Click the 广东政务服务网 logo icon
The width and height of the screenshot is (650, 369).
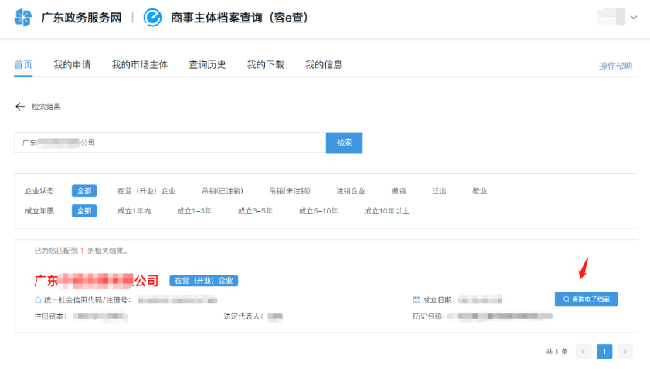point(23,17)
